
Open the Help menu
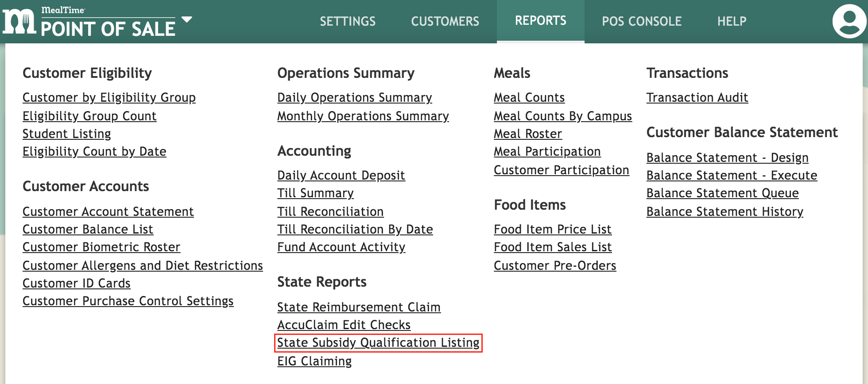[x=732, y=21]
